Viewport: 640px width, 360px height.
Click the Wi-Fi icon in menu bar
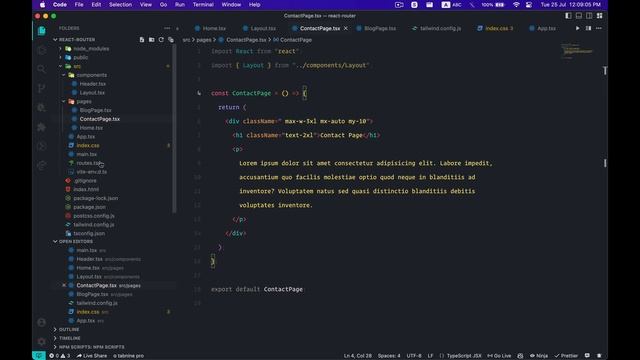(x=516, y=4)
